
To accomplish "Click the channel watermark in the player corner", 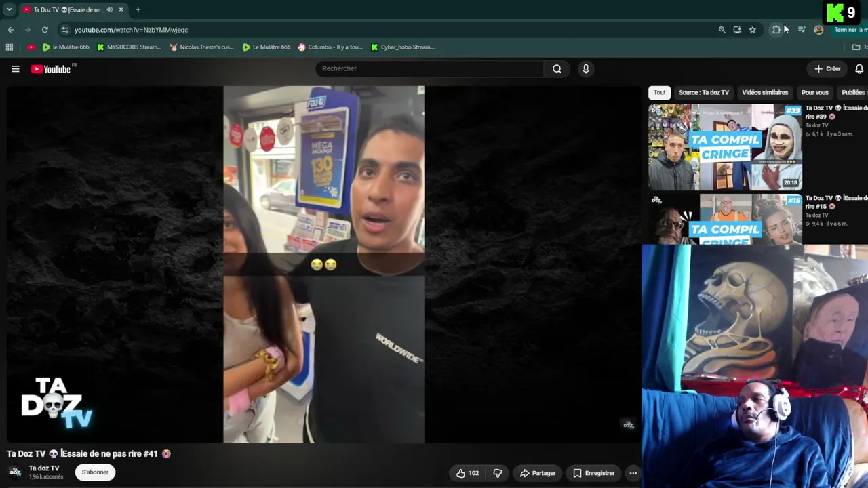I will click(628, 425).
